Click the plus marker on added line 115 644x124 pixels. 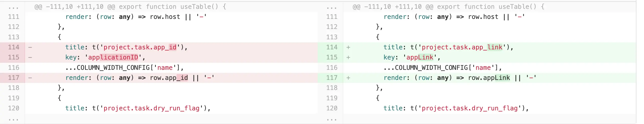coord(348,57)
